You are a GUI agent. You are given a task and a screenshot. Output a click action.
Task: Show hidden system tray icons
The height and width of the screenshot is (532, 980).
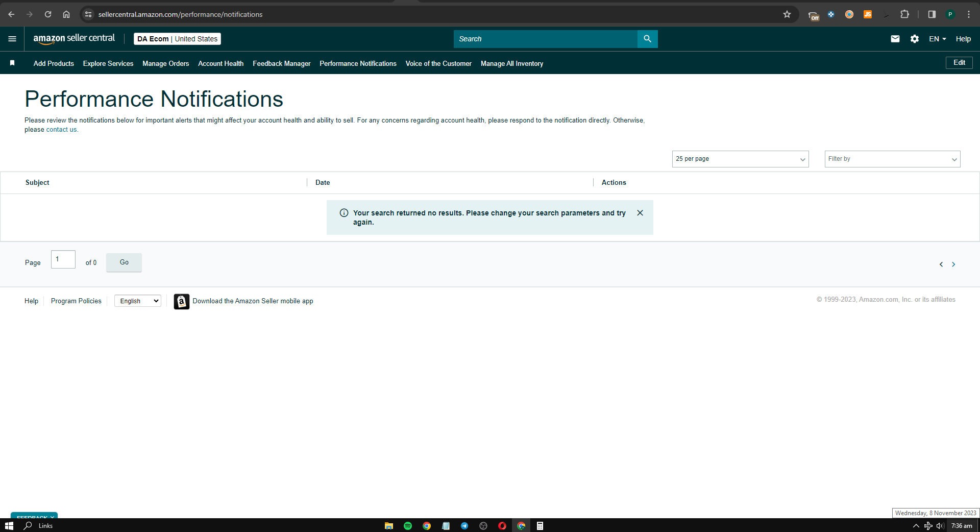[x=916, y=526]
